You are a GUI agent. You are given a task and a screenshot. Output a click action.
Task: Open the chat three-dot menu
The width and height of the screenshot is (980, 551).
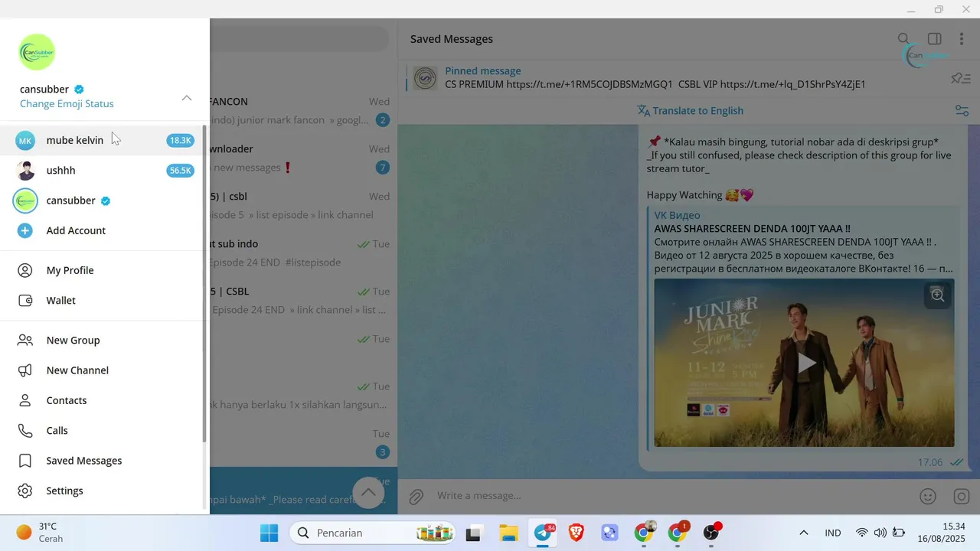962,39
